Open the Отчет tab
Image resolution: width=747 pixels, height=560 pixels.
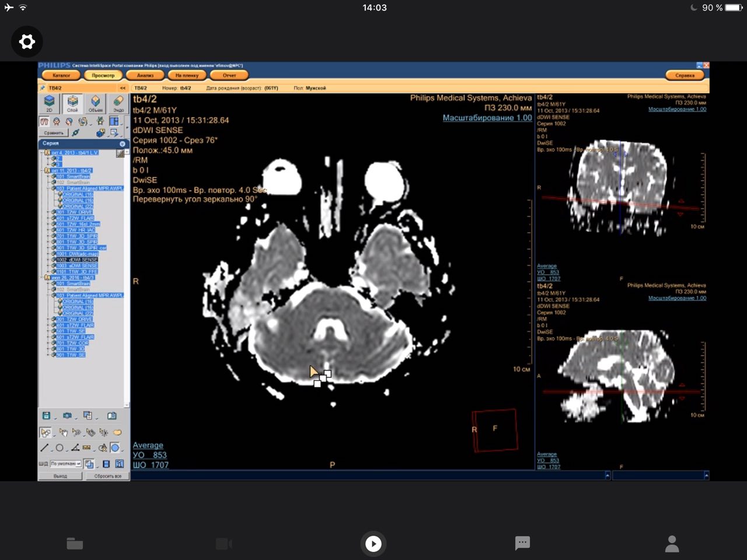(229, 75)
